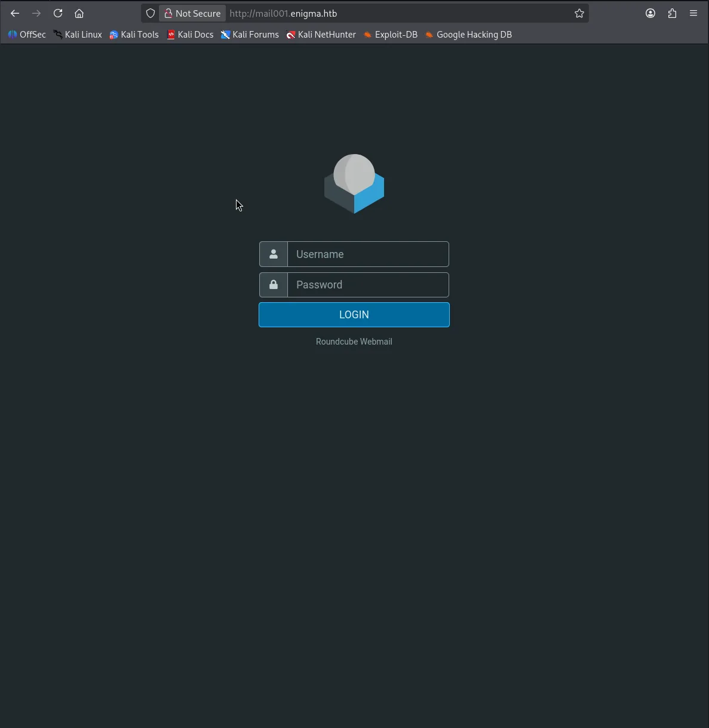Viewport: 709px width, 728px height.
Task: Open Kali NetHunter bookmark
Action: pyautogui.click(x=321, y=35)
